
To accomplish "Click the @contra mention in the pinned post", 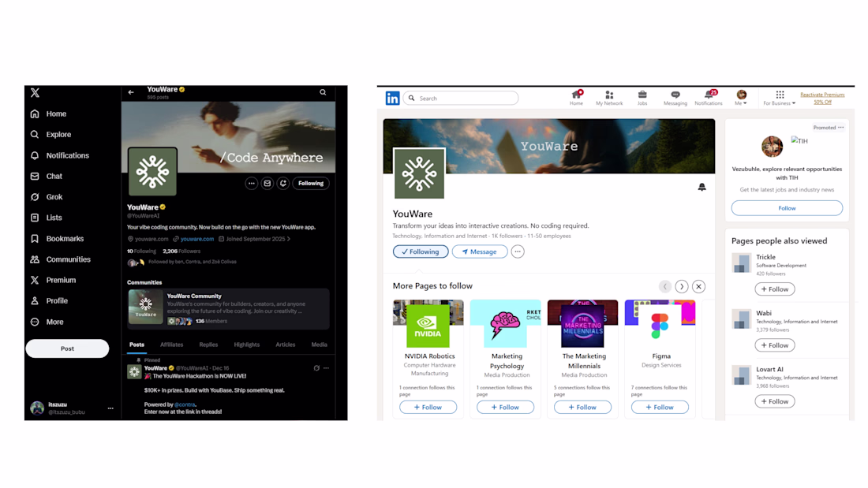I will point(185,404).
